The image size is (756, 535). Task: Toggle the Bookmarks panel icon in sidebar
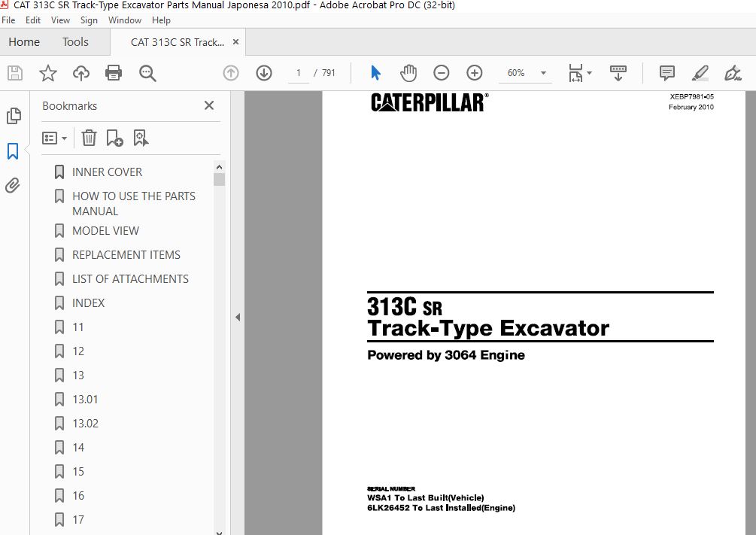click(13, 151)
